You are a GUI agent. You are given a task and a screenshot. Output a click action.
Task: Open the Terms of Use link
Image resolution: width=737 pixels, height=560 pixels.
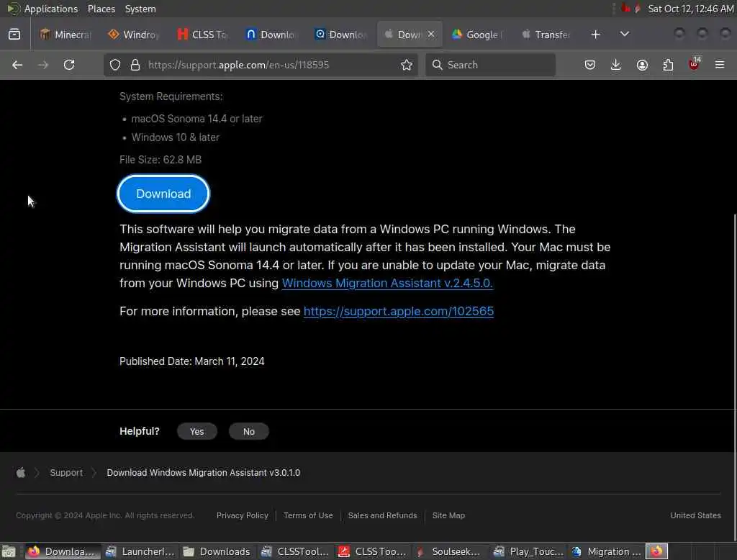pyautogui.click(x=308, y=515)
